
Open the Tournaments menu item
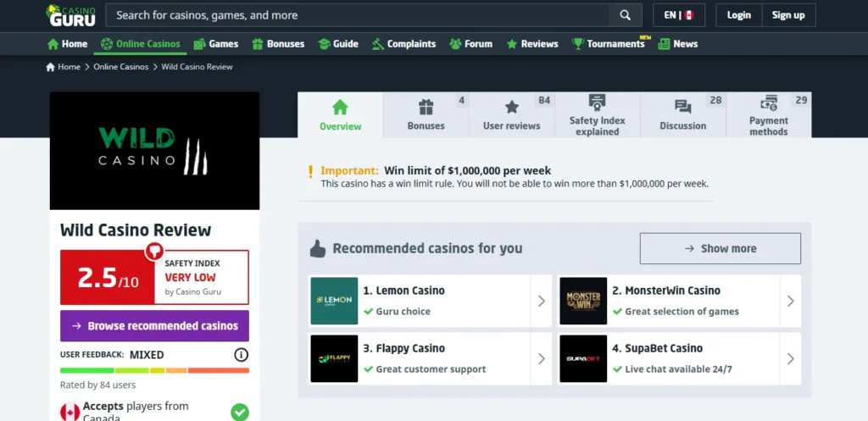[x=609, y=44]
